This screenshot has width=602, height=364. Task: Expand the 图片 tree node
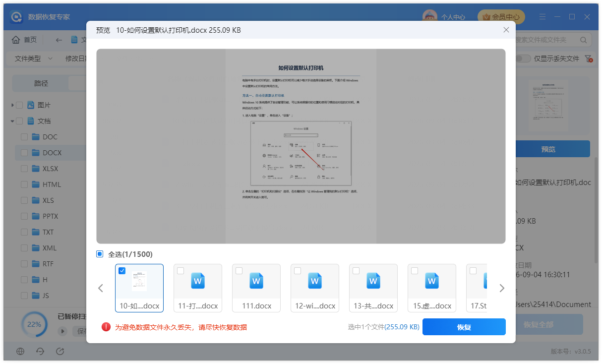pos(12,105)
